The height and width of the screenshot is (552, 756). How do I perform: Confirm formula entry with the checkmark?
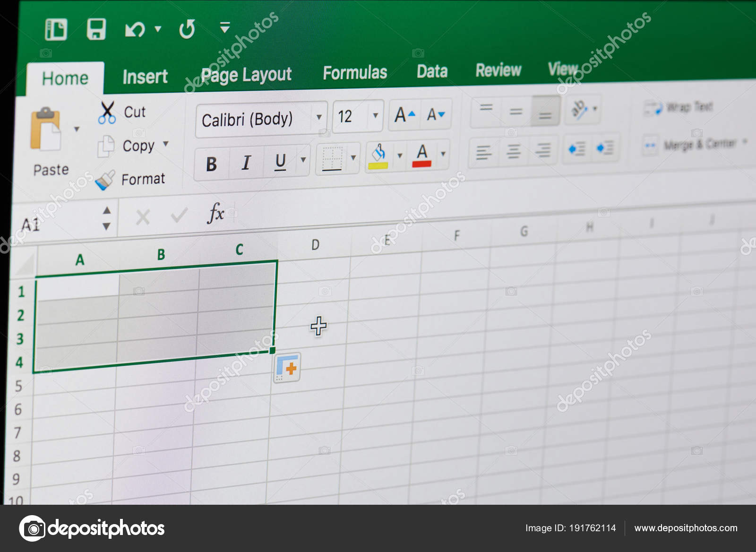(179, 216)
